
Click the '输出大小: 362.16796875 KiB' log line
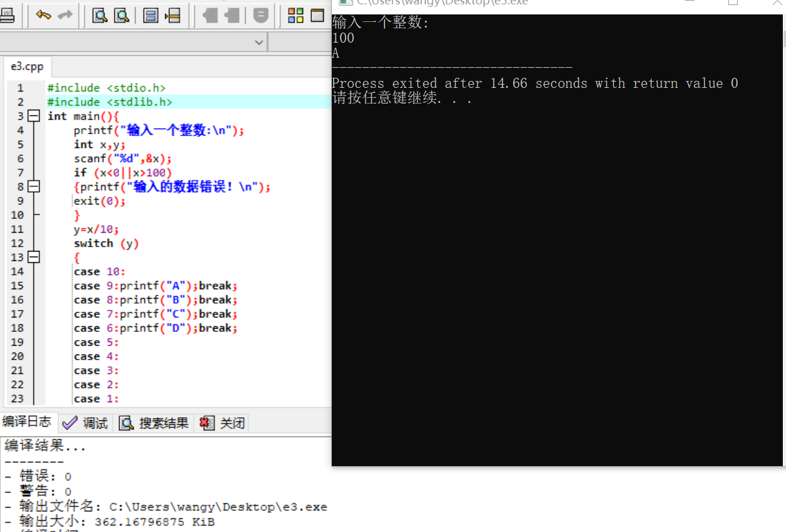pos(110,521)
